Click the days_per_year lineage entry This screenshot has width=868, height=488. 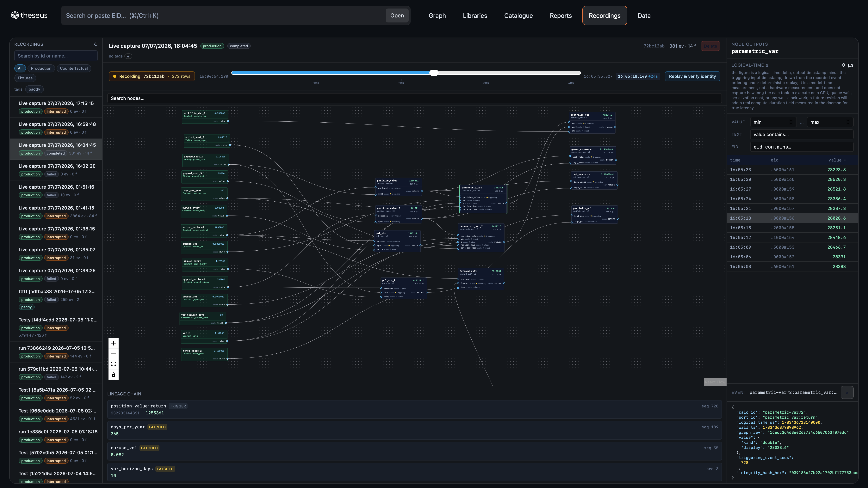pos(414,430)
